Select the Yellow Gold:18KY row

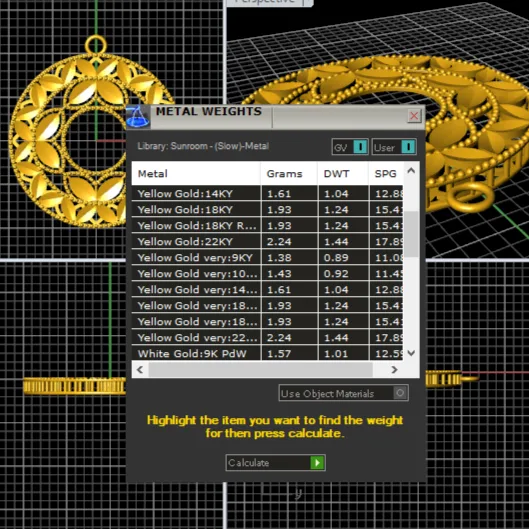tap(267, 210)
